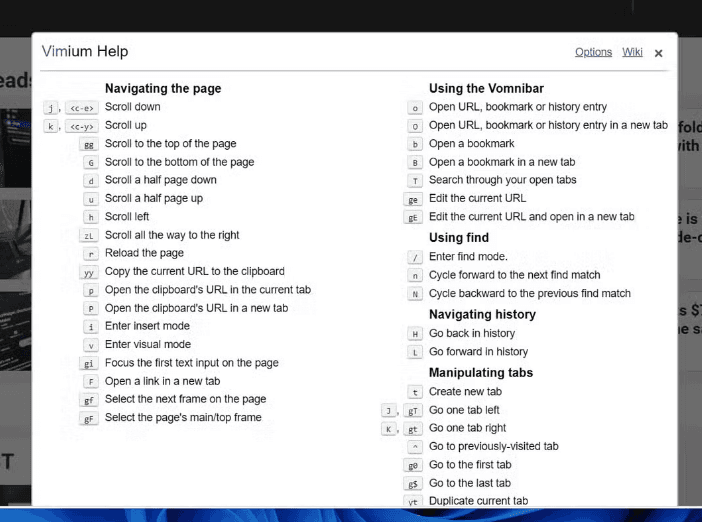Click the 'gt' key badge for Go one tab right
This screenshot has width=702, height=522.
tap(413, 429)
